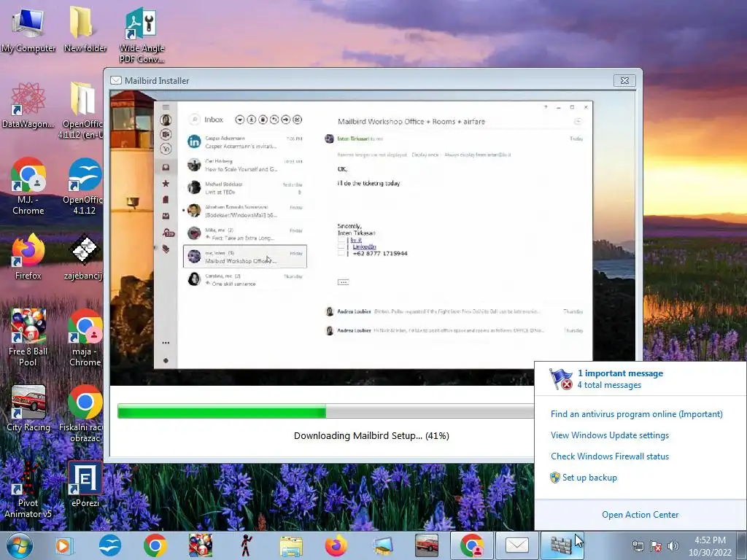Click the Mailbird inbox preview screenshot
The height and width of the screenshot is (560, 747).
pyautogui.click(x=373, y=234)
